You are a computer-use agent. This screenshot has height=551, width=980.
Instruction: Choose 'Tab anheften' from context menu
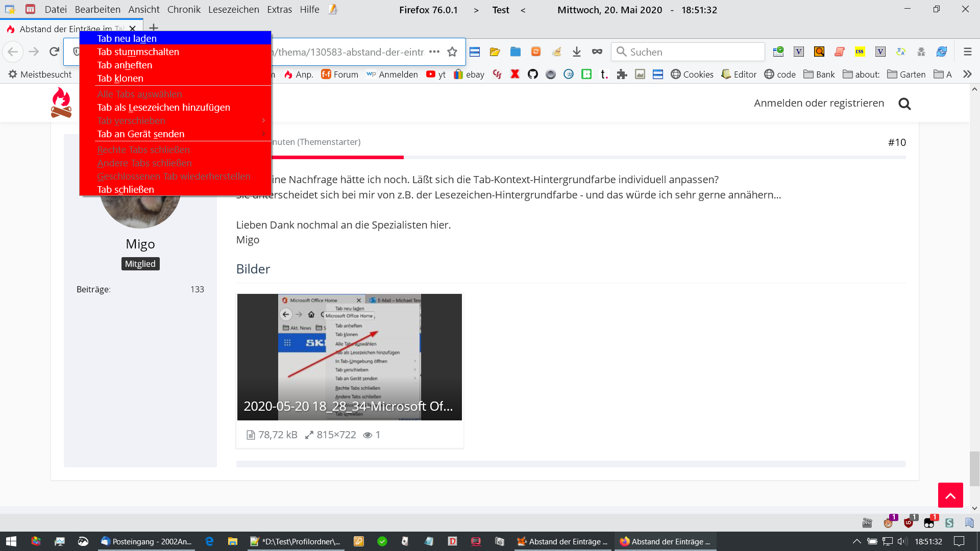click(125, 65)
